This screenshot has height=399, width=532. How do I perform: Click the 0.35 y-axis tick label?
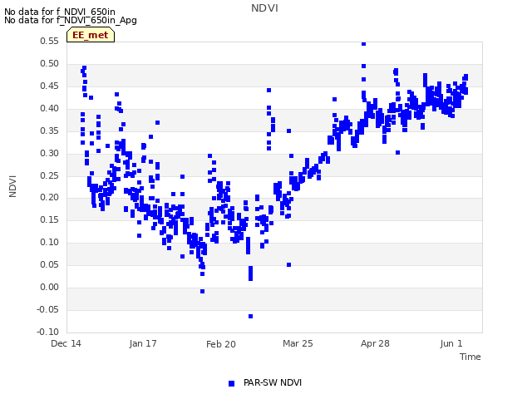[x=50, y=131]
